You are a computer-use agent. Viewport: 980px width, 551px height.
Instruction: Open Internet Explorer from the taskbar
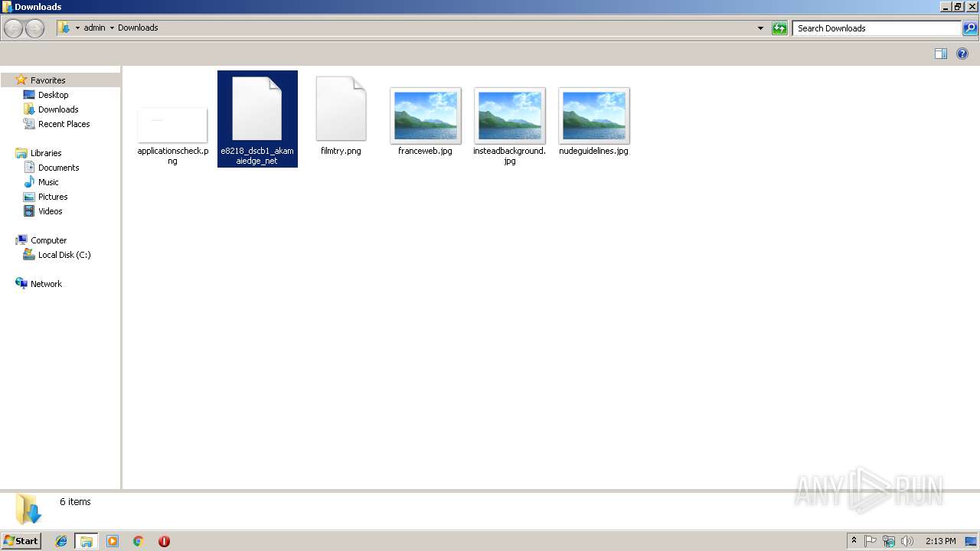coord(61,541)
